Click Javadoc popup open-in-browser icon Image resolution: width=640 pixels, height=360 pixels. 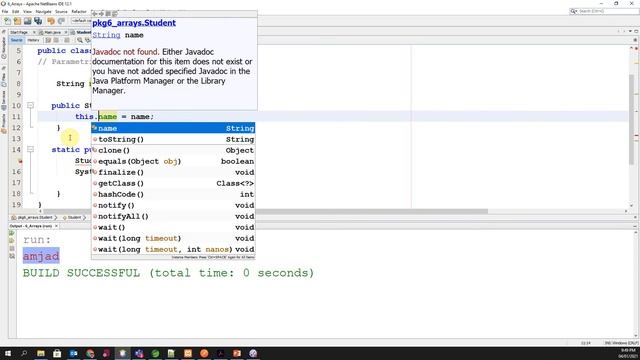108,14
